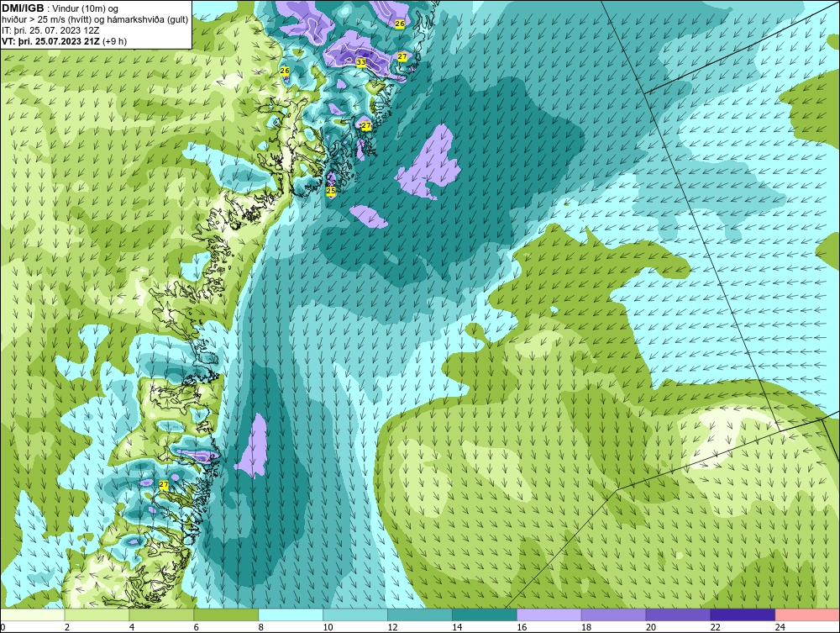Click the legend scale value 12
Image resolution: width=840 pixels, height=633 pixels.
[392, 627]
